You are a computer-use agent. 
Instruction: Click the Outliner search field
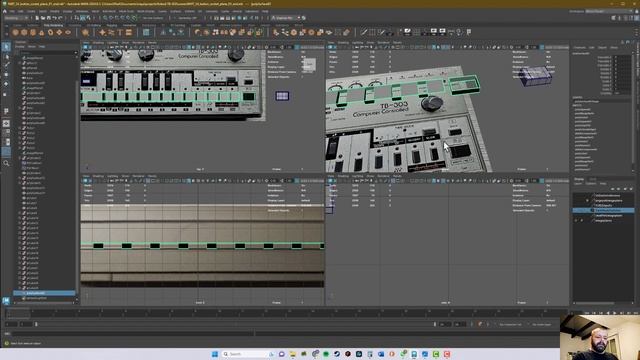48,52
